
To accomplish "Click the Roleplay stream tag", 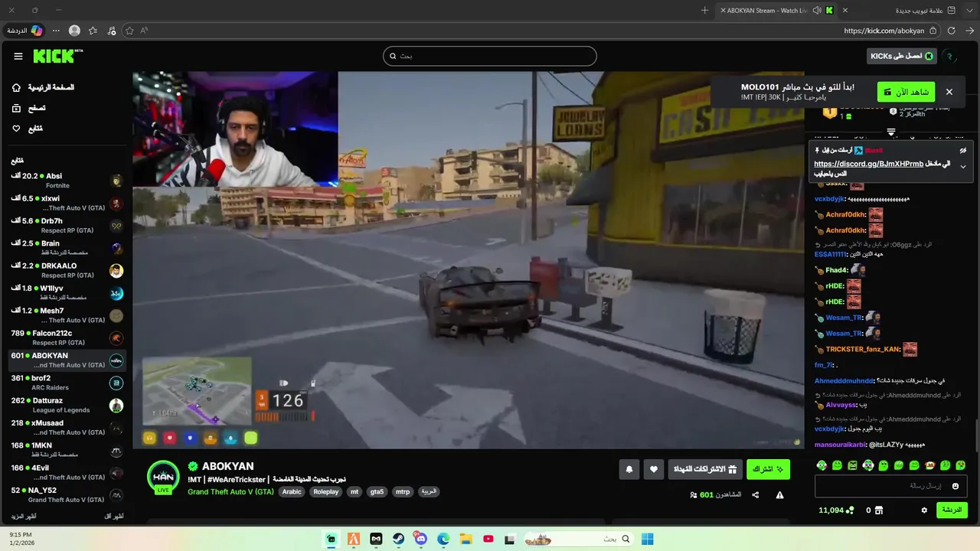I will 326,491.
